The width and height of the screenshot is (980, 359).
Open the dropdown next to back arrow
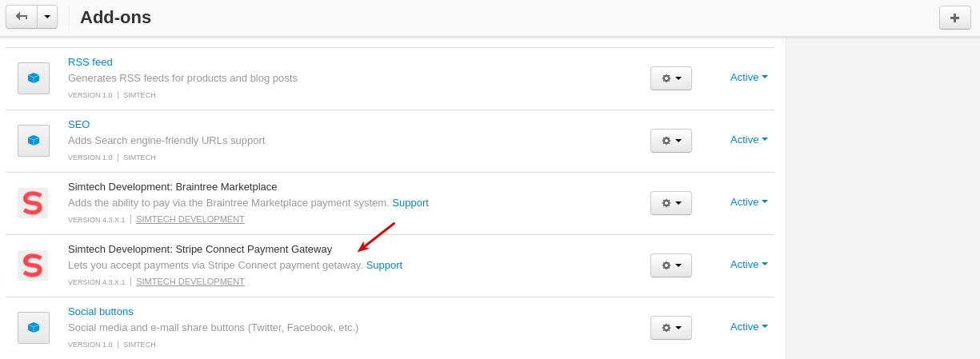click(x=47, y=17)
